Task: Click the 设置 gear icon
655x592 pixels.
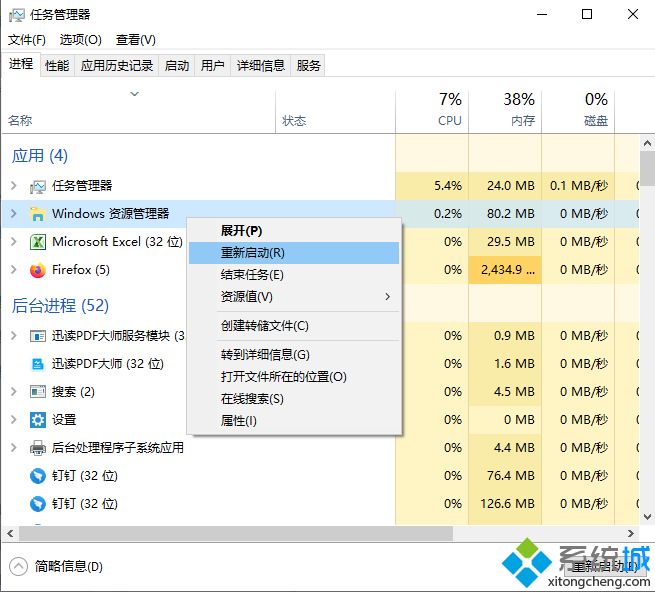Action: [38, 420]
